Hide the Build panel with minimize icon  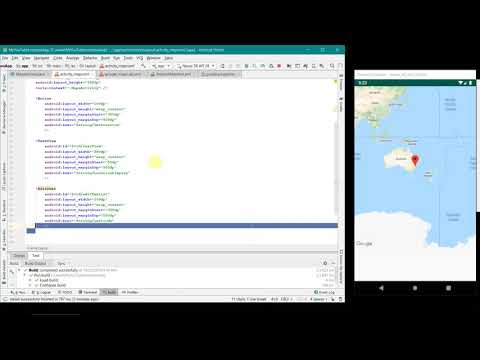point(334,263)
